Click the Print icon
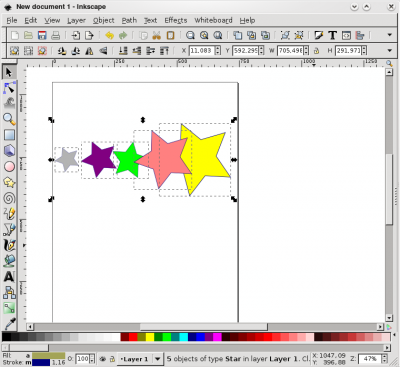The image size is (400, 367). tap(56, 35)
